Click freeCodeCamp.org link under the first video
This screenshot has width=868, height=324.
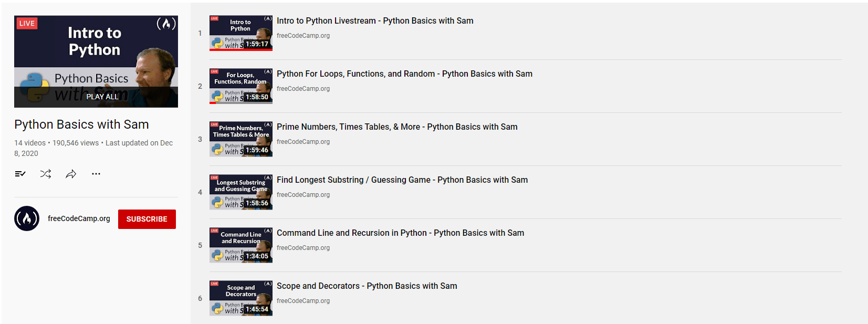(303, 35)
